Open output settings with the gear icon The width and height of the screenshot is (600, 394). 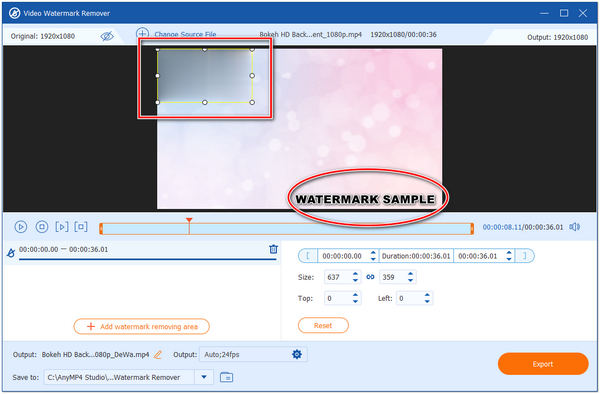[297, 354]
